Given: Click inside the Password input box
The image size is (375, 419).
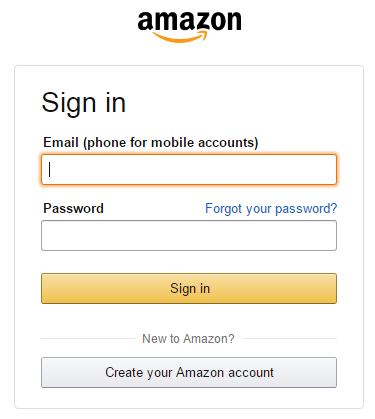Looking at the screenshot, I should 189,235.
